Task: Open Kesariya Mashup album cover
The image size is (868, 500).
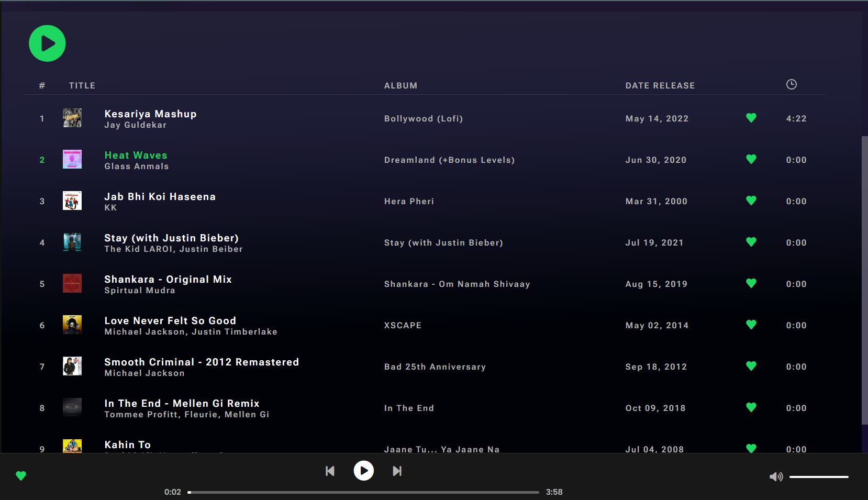Action: pyautogui.click(x=72, y=118)
